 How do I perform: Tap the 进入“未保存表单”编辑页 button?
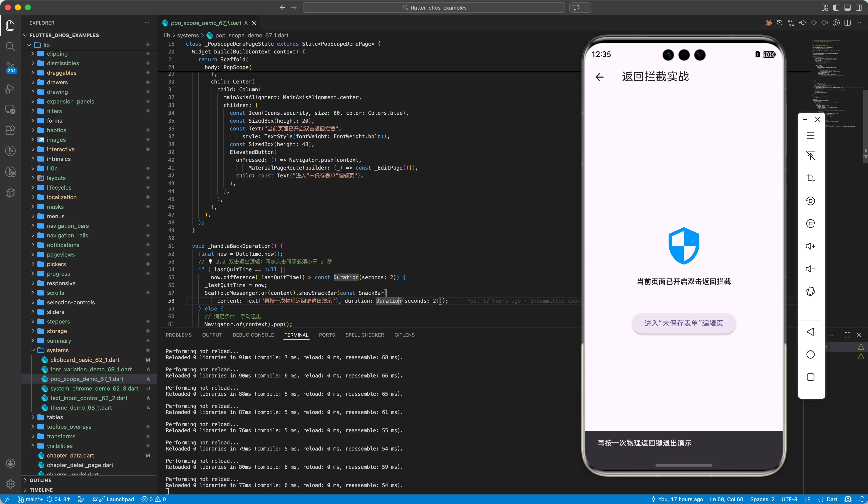coord(683,323)
